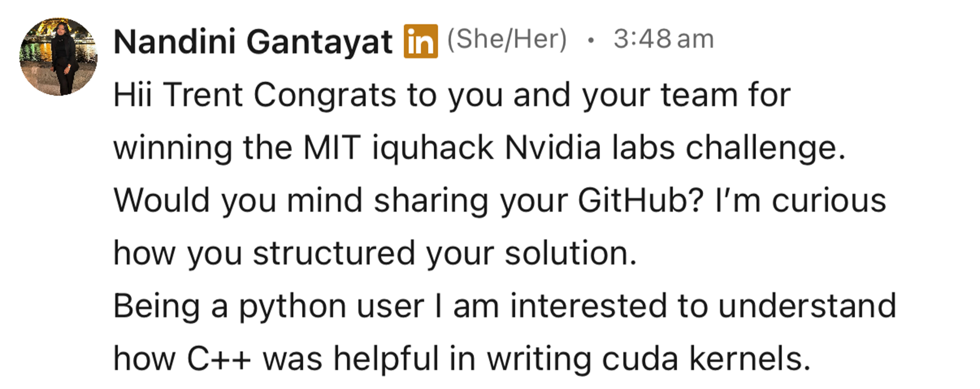The height and width of the screenshot is (389, 980).
Task: Click the (She/Her) pronouns label
Action: click(507, 39)
